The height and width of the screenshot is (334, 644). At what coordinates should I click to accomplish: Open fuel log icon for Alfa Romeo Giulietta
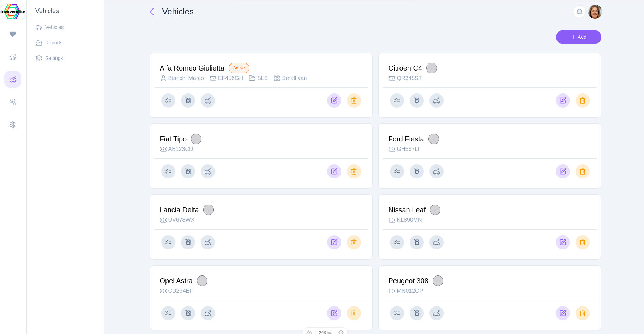pyautogui.click(x=188, y=101)
